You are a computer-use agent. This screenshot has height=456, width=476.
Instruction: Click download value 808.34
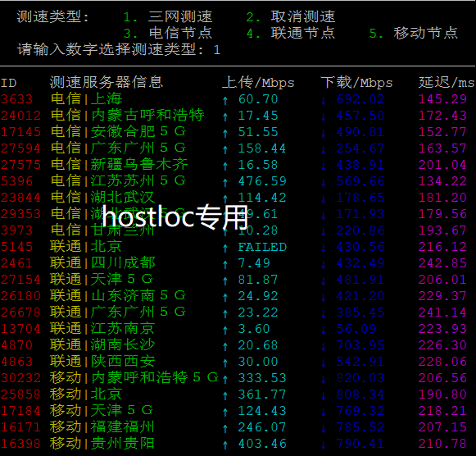tap(360, 394)
